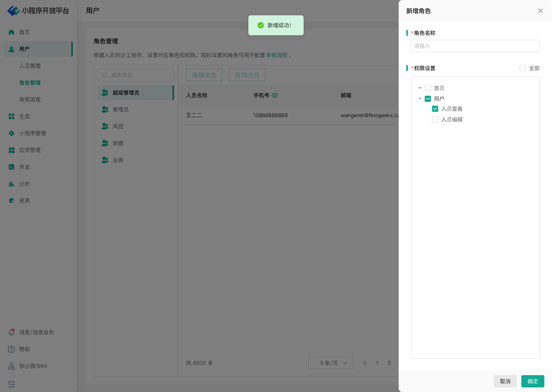The width and height of the screenshot is (552, 392).
Task: Expand the 首页 tree node arrow
Action: (420, 88)
